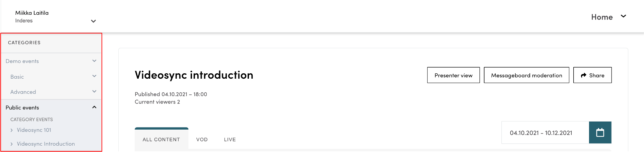
Task: Collapse the Public events category chevron
Action: [94, 107]
